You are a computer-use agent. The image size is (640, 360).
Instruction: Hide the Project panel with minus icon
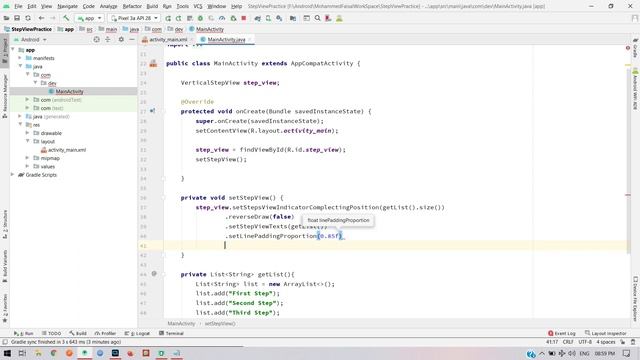tap(132, 40)
